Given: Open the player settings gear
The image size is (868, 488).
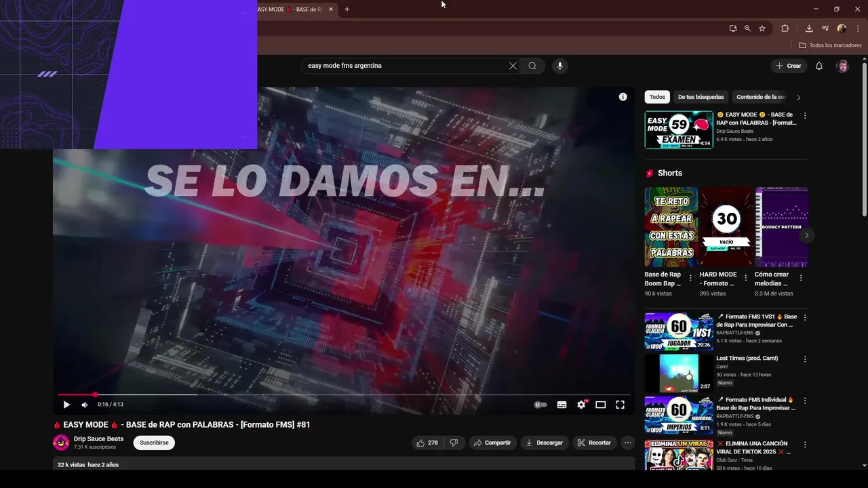Looking at the screenshot, I should (x=581, y=405).
